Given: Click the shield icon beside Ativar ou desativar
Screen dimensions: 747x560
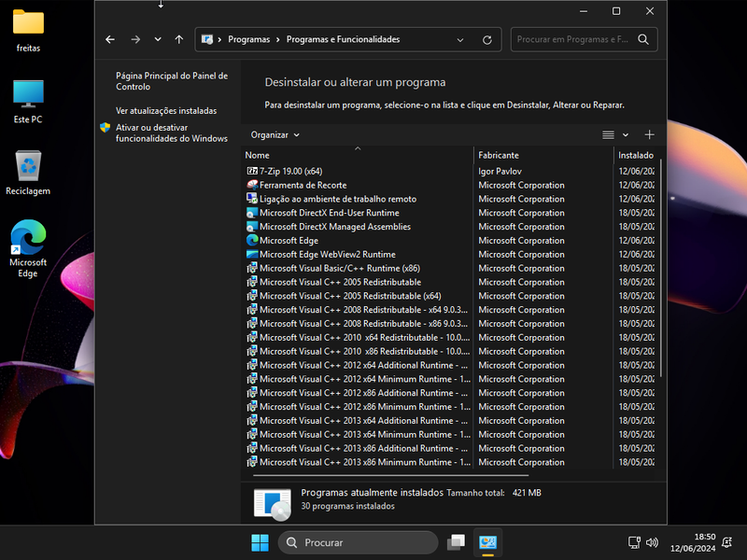Looking at the screenshot, I should (x=106, y=128).
